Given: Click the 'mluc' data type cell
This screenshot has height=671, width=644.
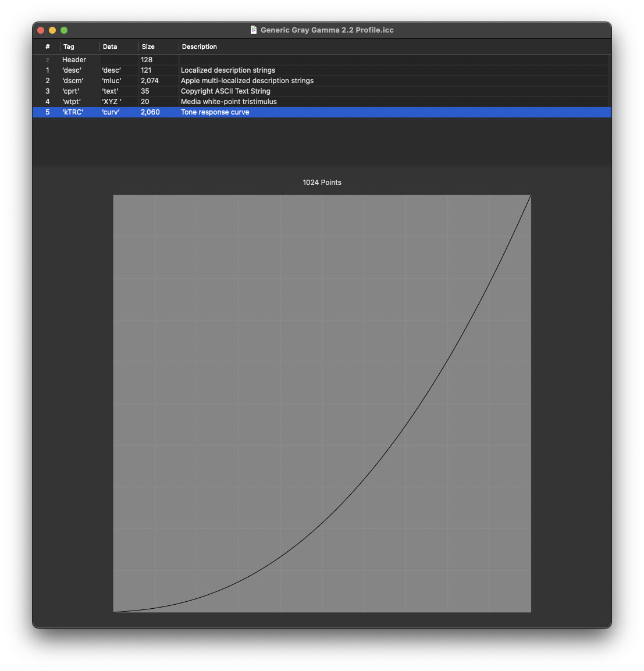Looking at the screenshot, I should [x=111, y=81].
